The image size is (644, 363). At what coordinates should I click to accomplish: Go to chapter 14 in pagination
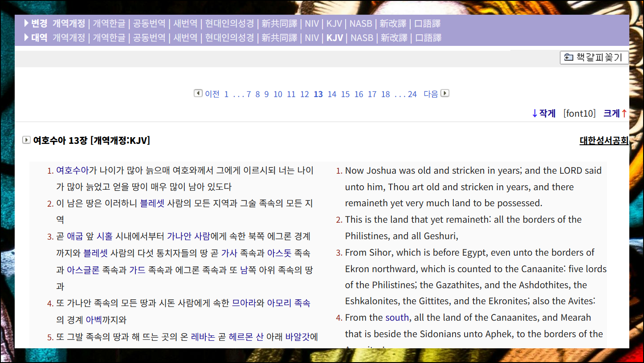coord(332,94)
